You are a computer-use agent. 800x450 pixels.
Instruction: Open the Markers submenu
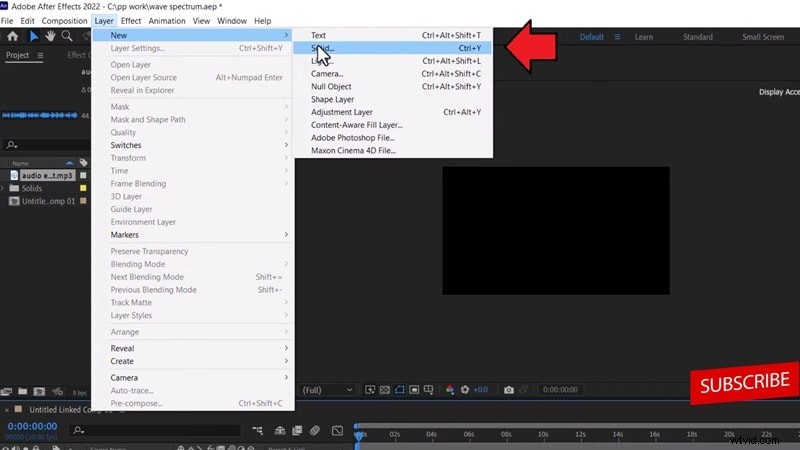click(193, 235)
